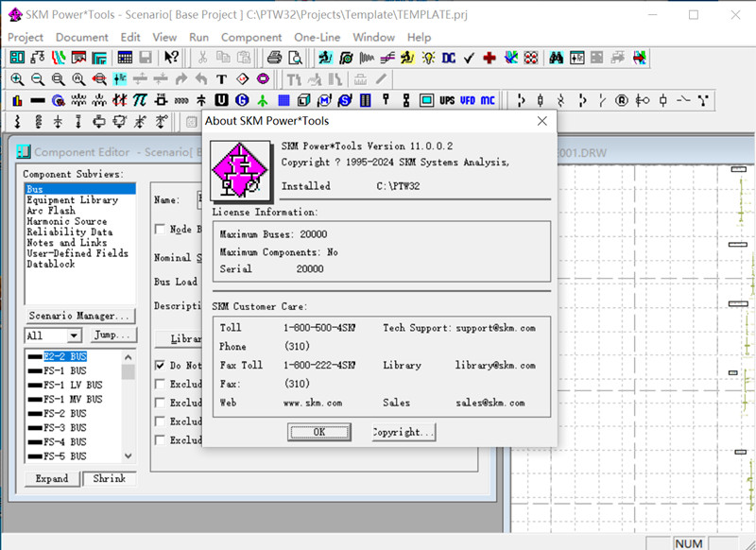The height and width of the screenshot is (550, 756).
Task: Click the Component Editor icon in main toolbar
Action: click(x=17, y=58)
